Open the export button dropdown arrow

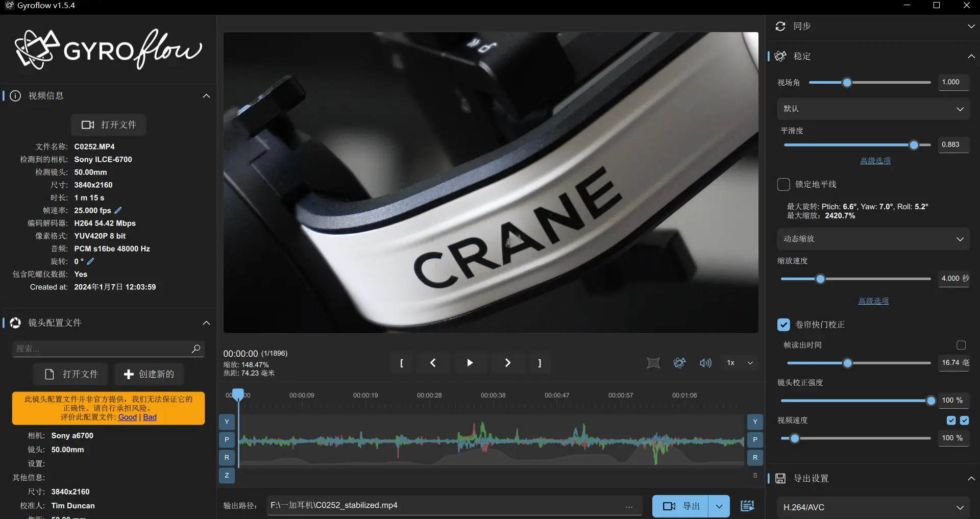tap(719, 506)
